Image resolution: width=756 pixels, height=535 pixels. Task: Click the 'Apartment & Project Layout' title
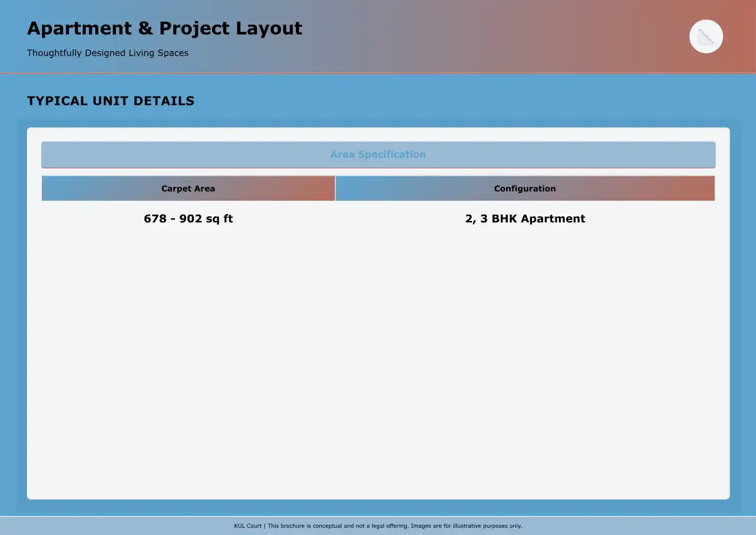(x=164, y=28)
